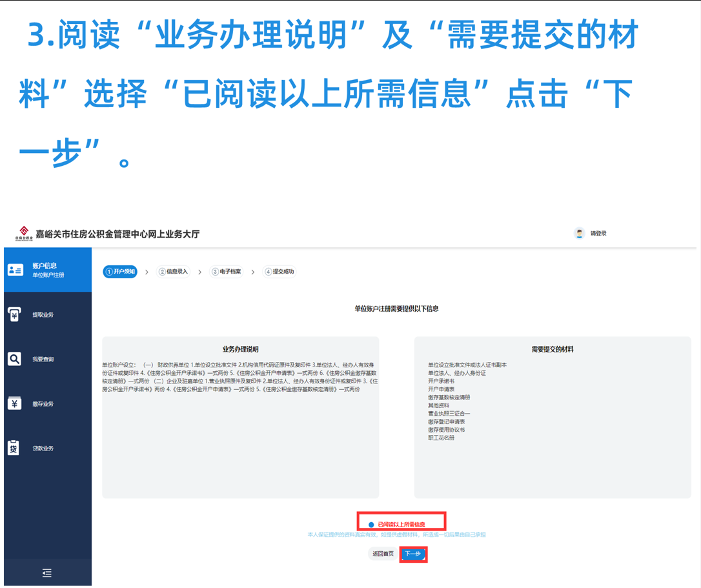This screenshot has height=588, width=701.
Task: Click the chevron after 开户须知 step
Action: [x=147, y=272]
